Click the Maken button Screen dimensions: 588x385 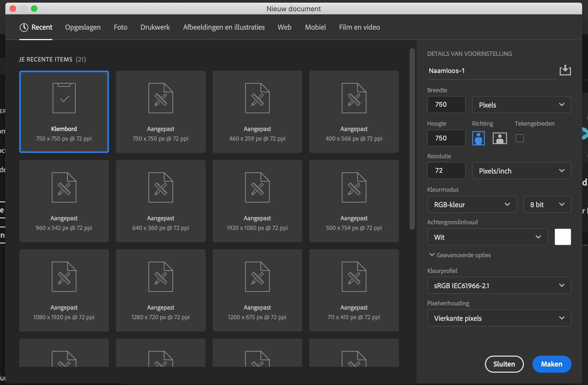point(551,364)
